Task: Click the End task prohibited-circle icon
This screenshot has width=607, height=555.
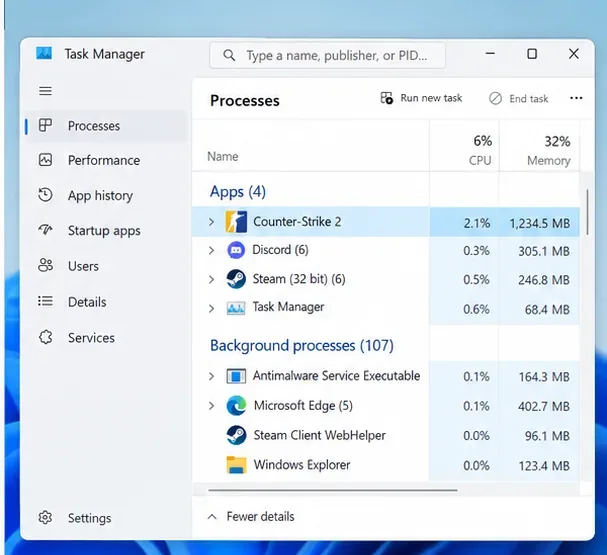Action: coord(495,99)
